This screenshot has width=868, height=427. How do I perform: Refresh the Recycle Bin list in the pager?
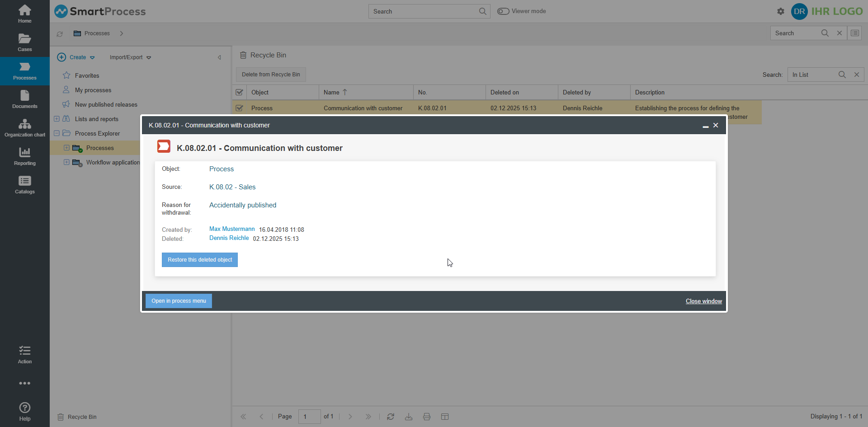(x=391, y=417)
